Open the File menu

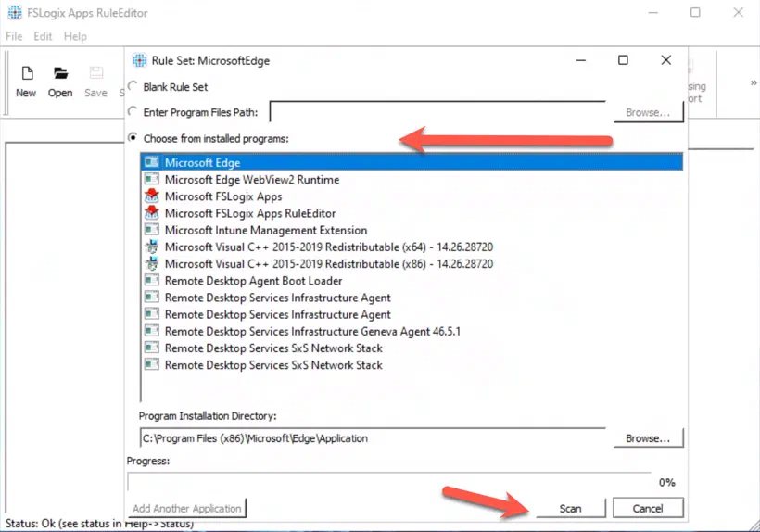tap(14, 36)
